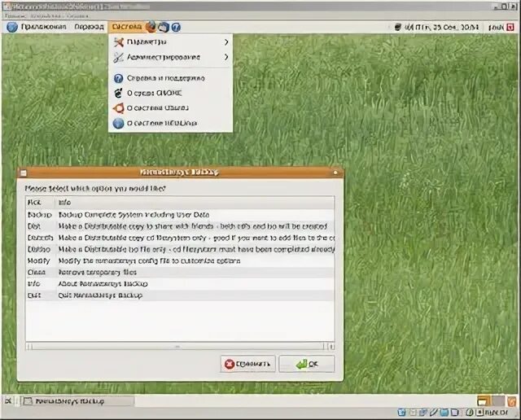Close the Remastersys Backup dialog window
Image resolution: width=521 pixels, height=420 pixels.
click(x=335, y=173)
